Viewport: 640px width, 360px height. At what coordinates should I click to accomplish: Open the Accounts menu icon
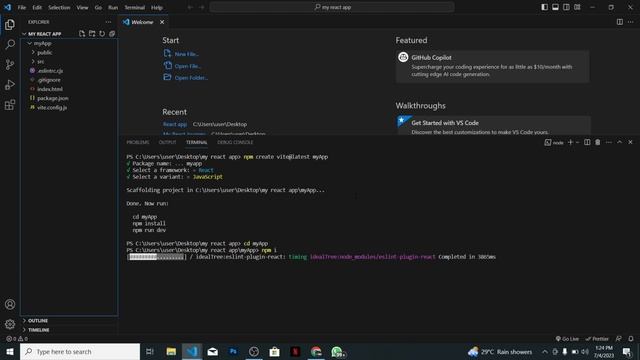10,304
